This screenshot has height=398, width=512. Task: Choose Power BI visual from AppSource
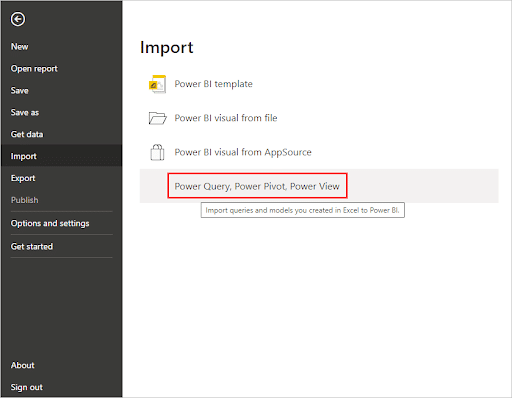[x=243, y=152]
